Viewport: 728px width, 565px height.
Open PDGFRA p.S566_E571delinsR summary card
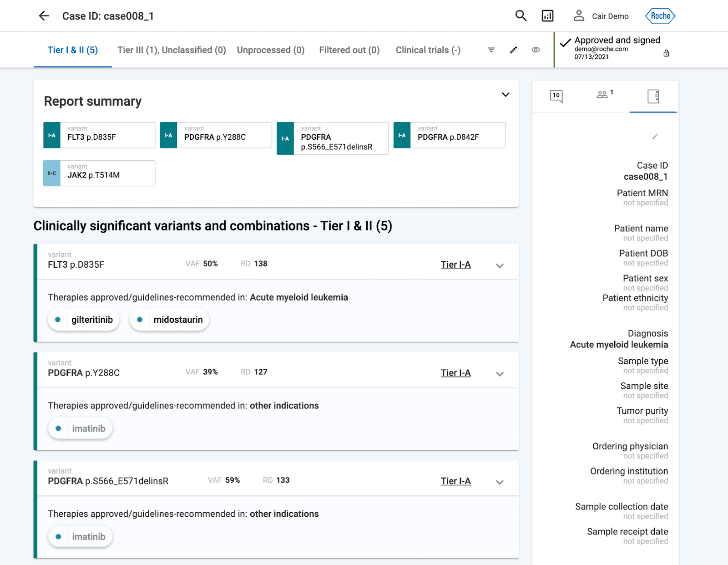tap(333, 138)
